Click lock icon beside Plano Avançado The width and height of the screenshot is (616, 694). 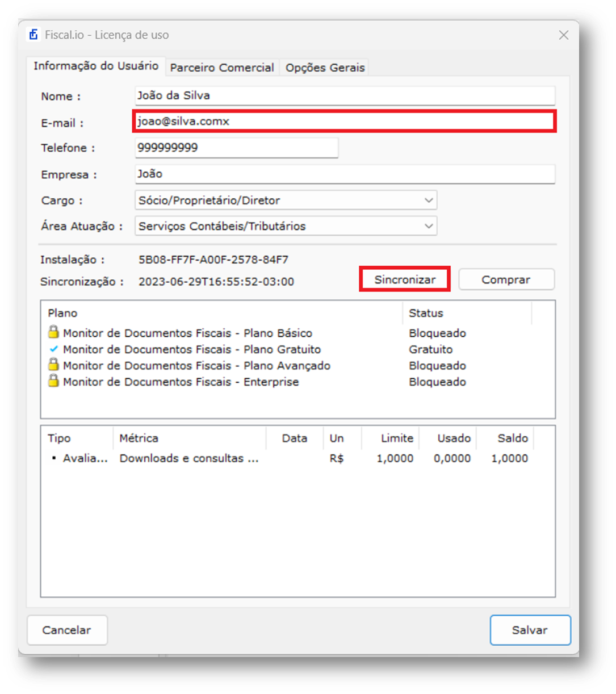click(53, 364)
